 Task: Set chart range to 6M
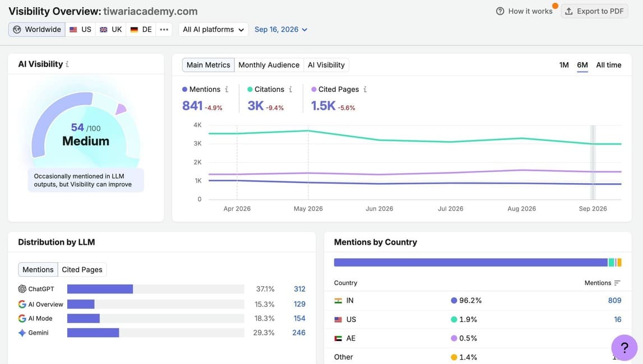point(582,65)
